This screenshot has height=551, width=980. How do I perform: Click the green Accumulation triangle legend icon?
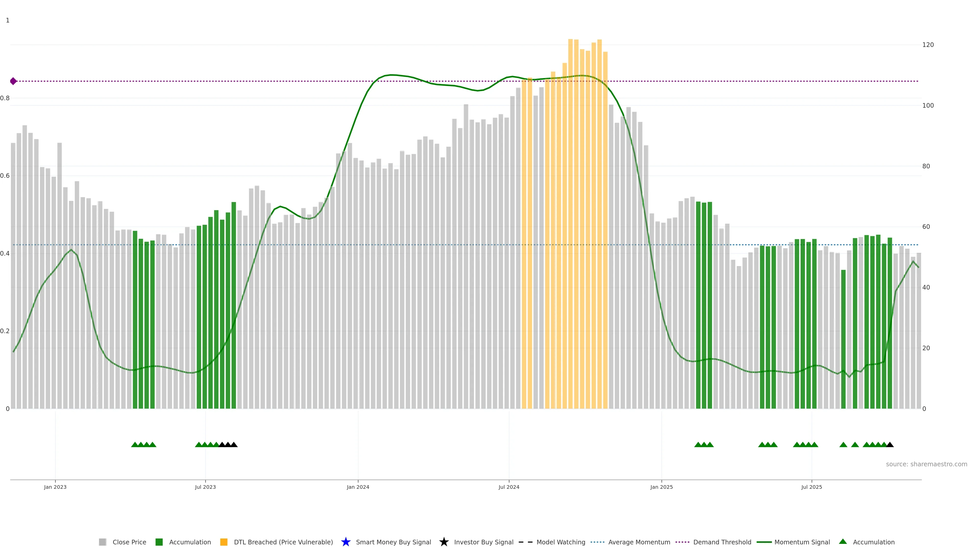click(843, 542)
